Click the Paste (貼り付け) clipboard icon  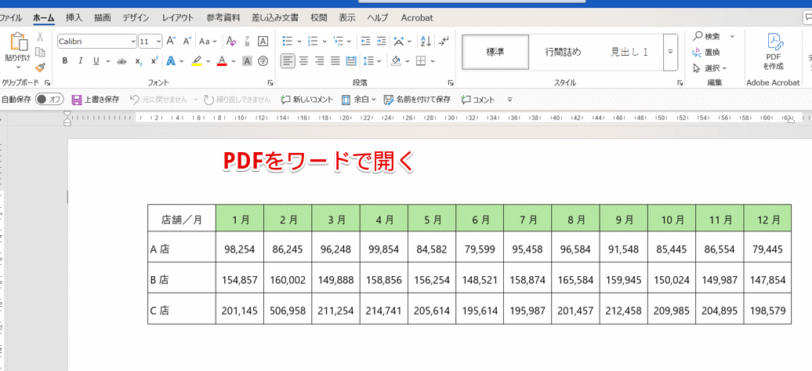coord(18,42)
